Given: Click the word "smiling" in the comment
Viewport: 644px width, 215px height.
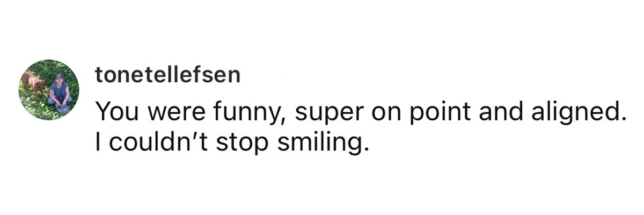Looking at the screenshot, I should (320, 143).
